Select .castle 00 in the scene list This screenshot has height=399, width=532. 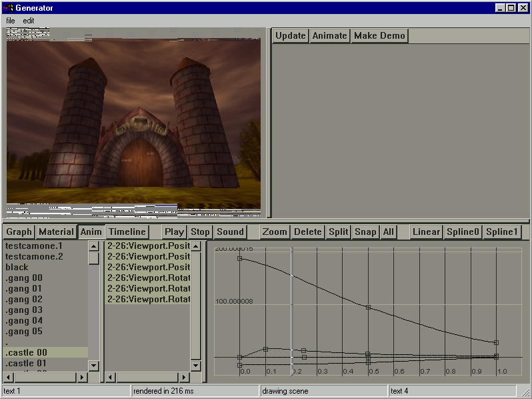coord(26,352)
